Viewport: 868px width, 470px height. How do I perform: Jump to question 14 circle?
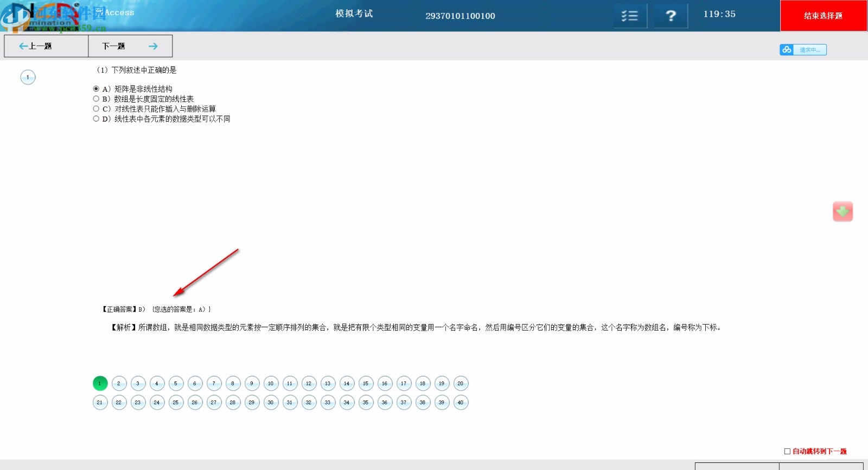pyautogui.click(x=347, y=384)
